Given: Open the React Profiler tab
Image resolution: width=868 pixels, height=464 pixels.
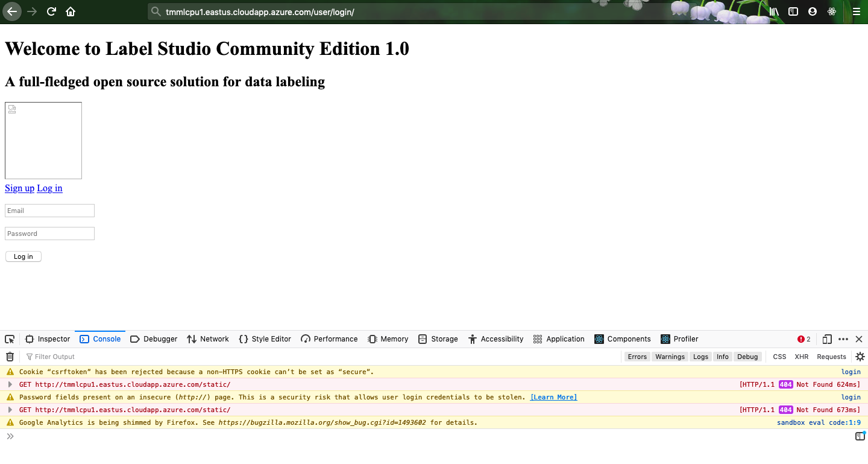Looking at the screenshot, I should [679, 339].
